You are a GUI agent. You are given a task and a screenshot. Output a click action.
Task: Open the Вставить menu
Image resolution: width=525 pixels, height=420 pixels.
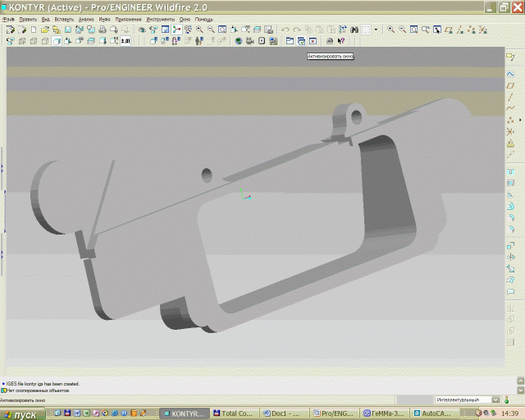[x=64, y=20]
